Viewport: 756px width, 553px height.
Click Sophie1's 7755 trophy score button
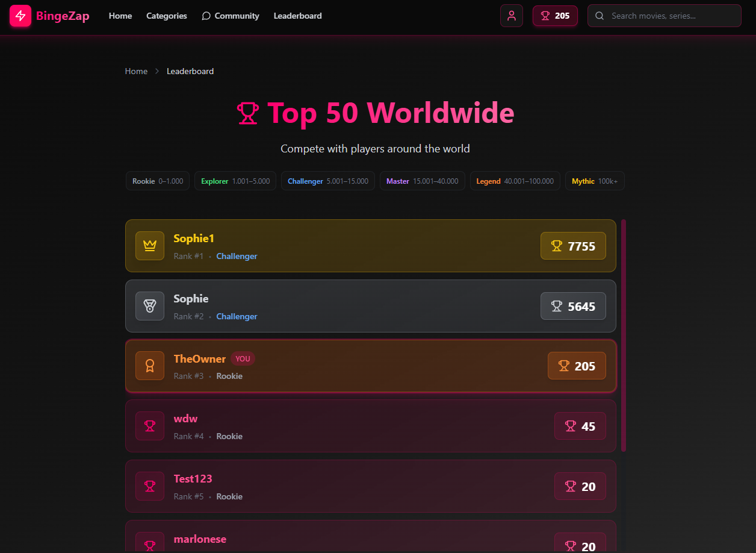(x=573, y=246)
